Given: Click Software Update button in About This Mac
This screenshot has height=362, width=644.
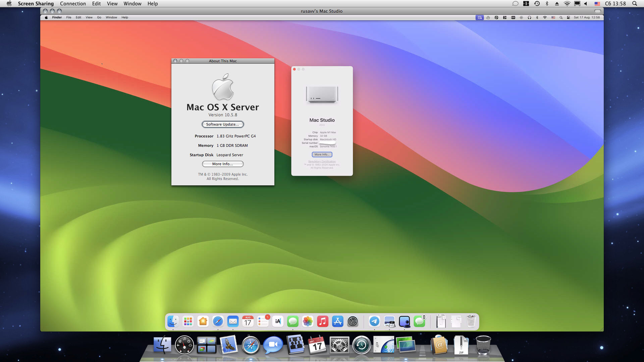Looking at the screenshot, I should pyautogui.click(x=222, y=124).
